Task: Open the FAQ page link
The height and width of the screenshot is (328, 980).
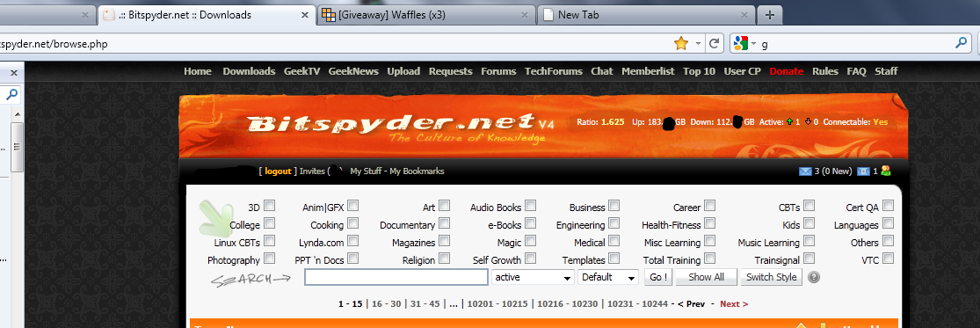Action: click(x=856, y=71)
